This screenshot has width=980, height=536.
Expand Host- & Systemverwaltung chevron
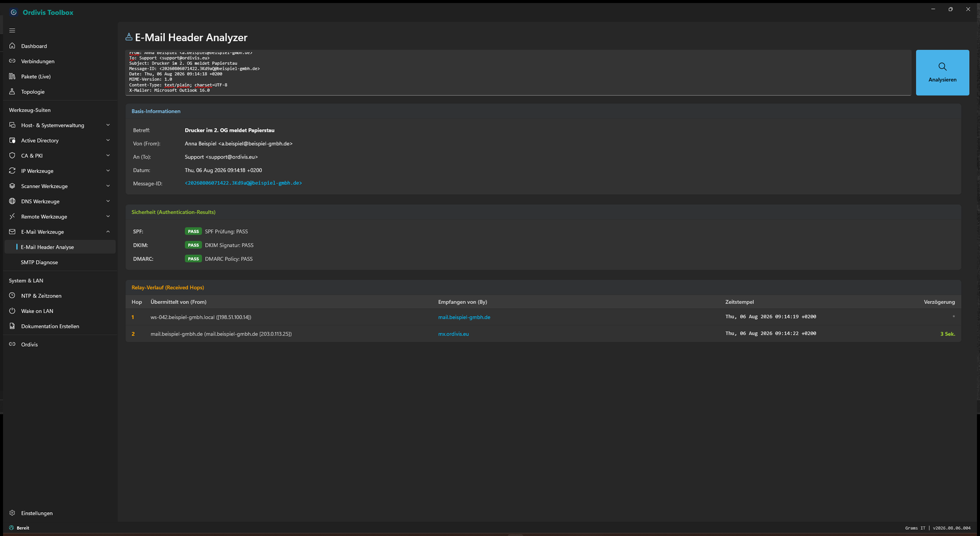(108, 125)
